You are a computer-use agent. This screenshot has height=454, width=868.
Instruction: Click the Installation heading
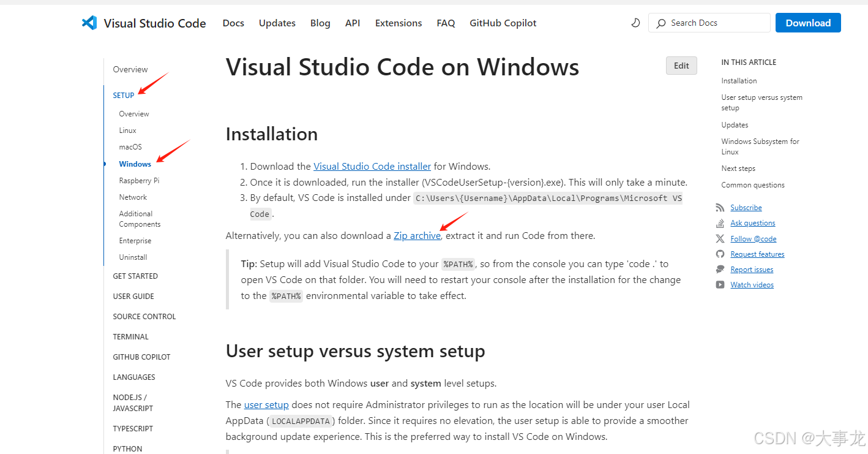tap(272, 134)
